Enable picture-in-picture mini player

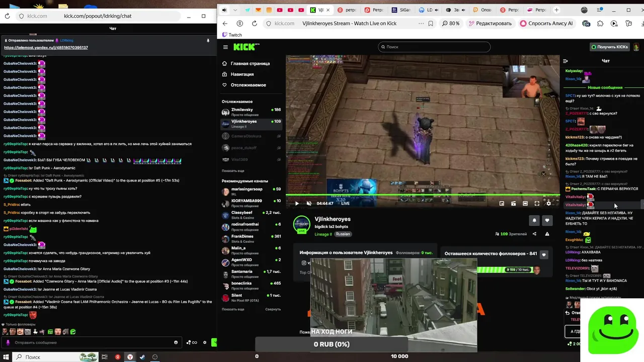502,204
